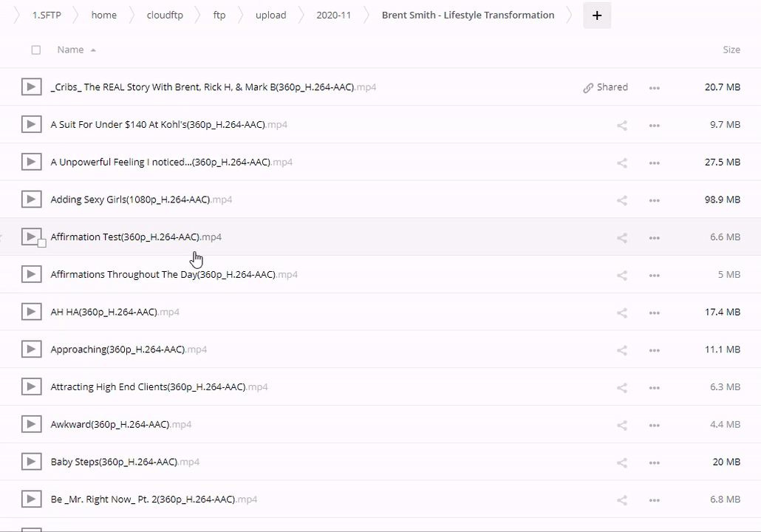Go to the 2020-11 breadcrumb folder
This screenshot has width=761, height=532.
(x=333, y=16)
